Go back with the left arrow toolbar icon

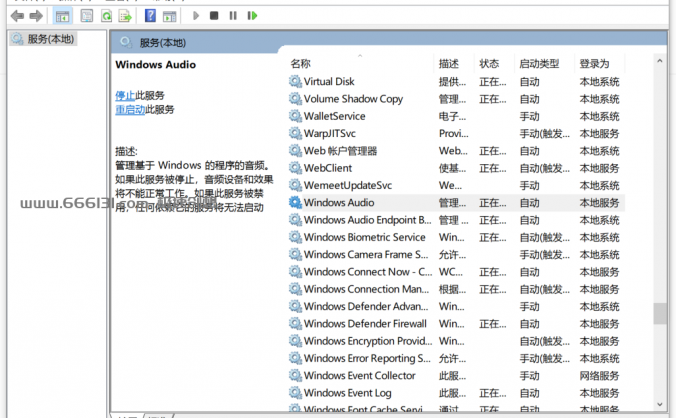coord(17,16)
